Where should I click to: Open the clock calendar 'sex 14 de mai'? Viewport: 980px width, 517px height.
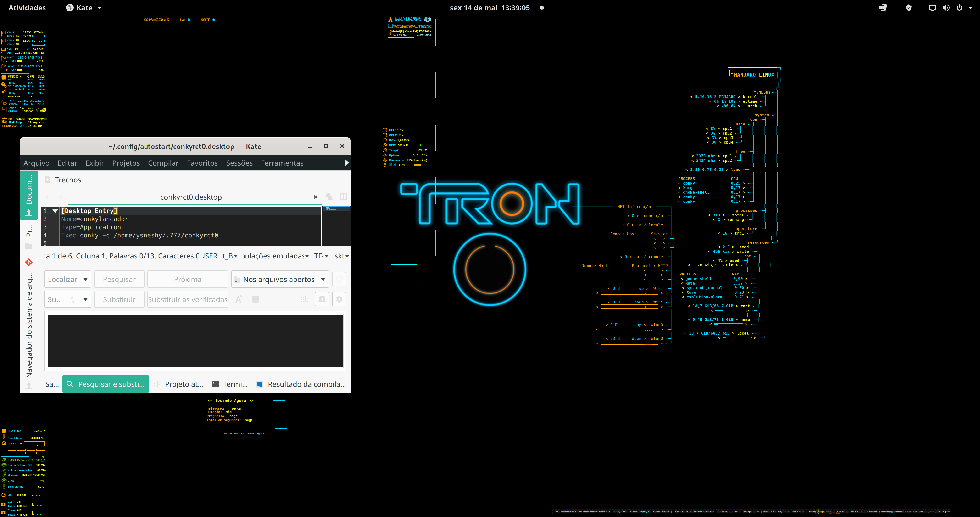click(490, 8)
